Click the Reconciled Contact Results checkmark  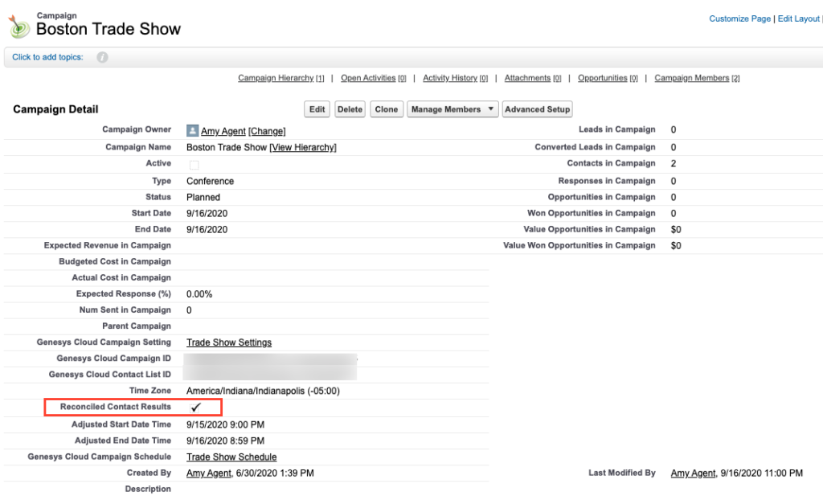coord(196,408)
